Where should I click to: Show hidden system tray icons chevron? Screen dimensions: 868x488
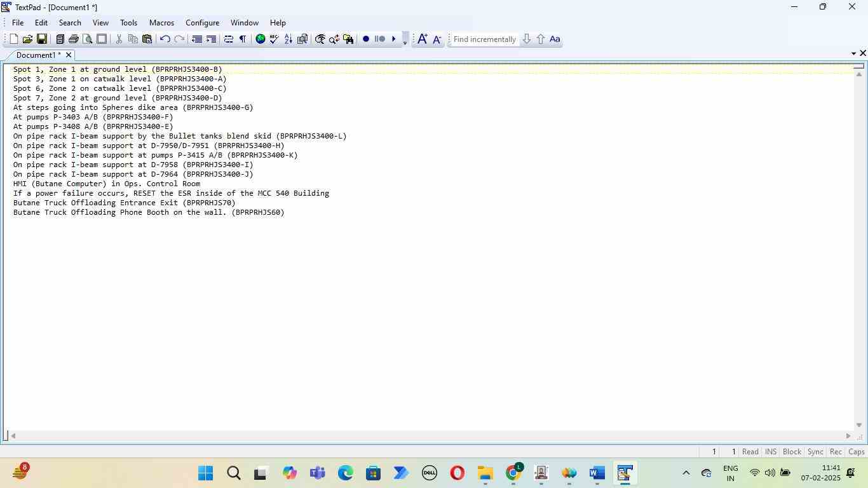click(686, 473)
